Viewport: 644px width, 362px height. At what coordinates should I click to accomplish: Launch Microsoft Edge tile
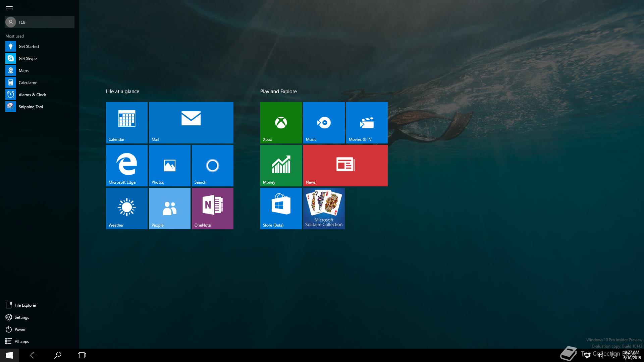point(127,166)
